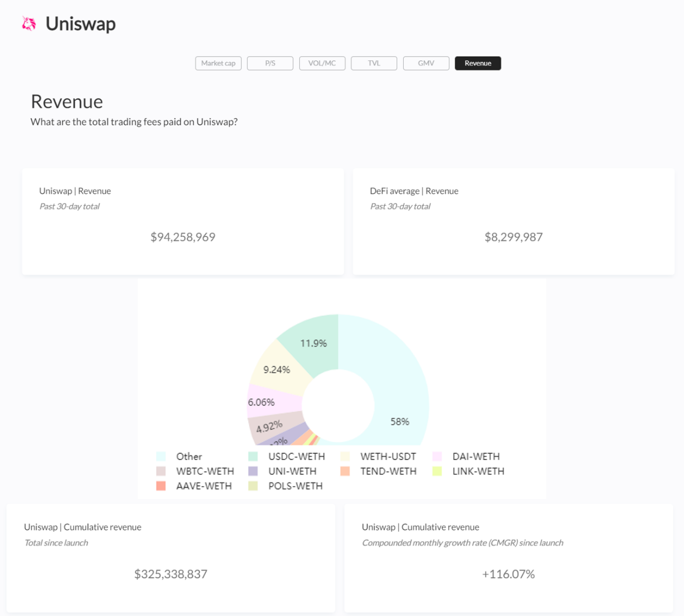Screen dimensions: 684x616
Task: Select the VOL/MC tab
Action: tap(322, 64)
